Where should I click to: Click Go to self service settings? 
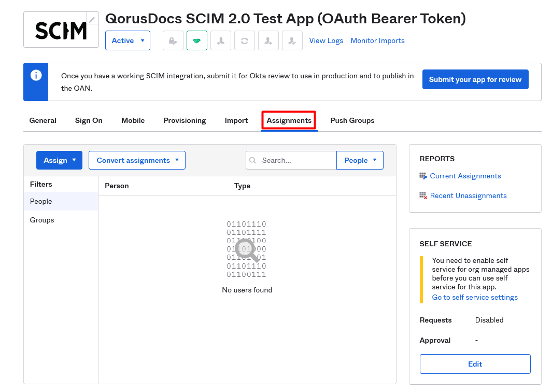[475, 297]
